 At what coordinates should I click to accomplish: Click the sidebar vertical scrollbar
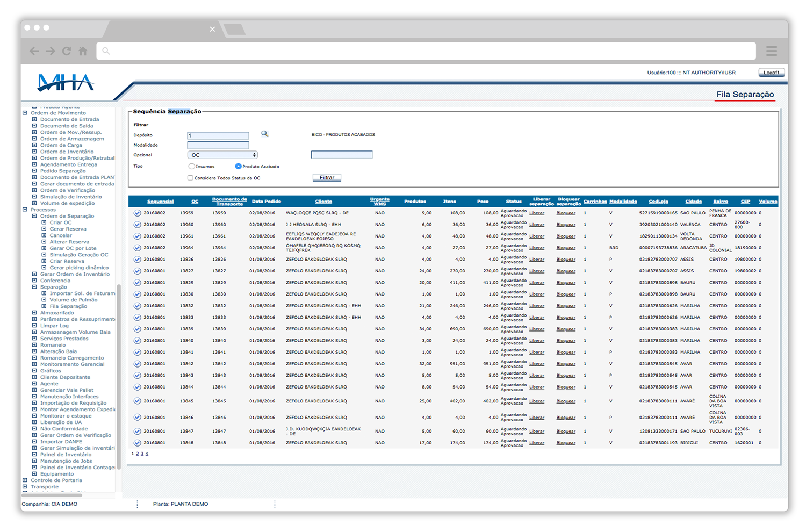pyautogui.click(x=119, y=376)
